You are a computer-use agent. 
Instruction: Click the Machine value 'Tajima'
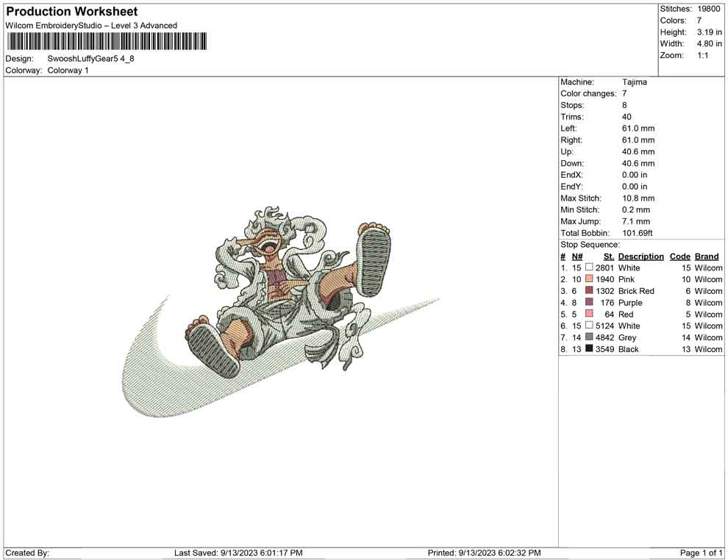tap(634, 82)
